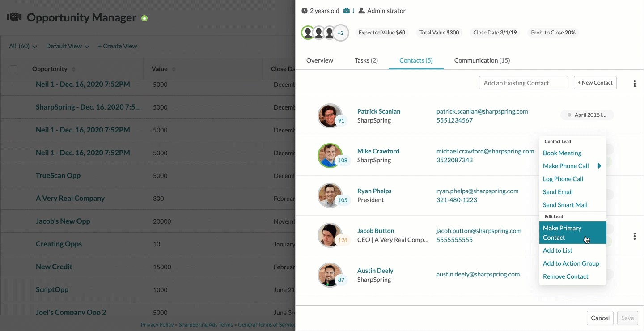This screenshot has height=331, width=644.
Task: Switch to the Tasks (2) tab
Action: (x=366, y=60)
